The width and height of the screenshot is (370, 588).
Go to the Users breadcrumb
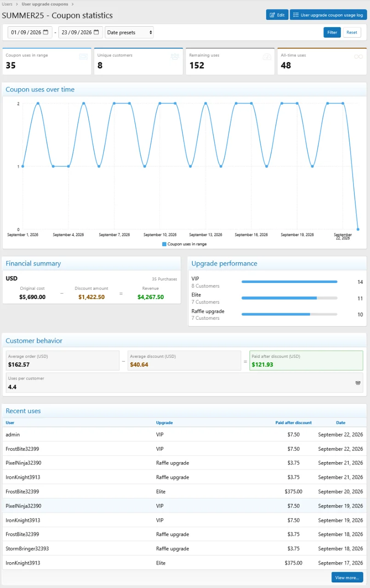click(x=7, y=4)
